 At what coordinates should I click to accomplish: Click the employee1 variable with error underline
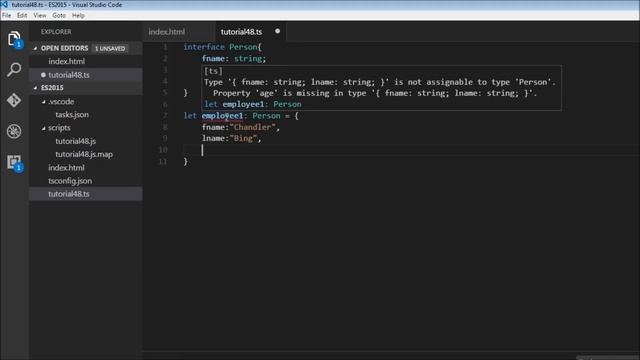point(222,116)
